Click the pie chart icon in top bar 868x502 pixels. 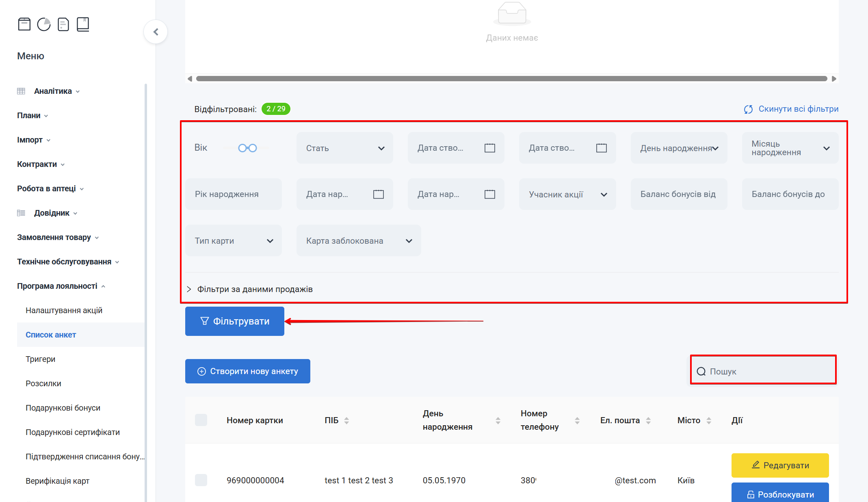[44, 24]
